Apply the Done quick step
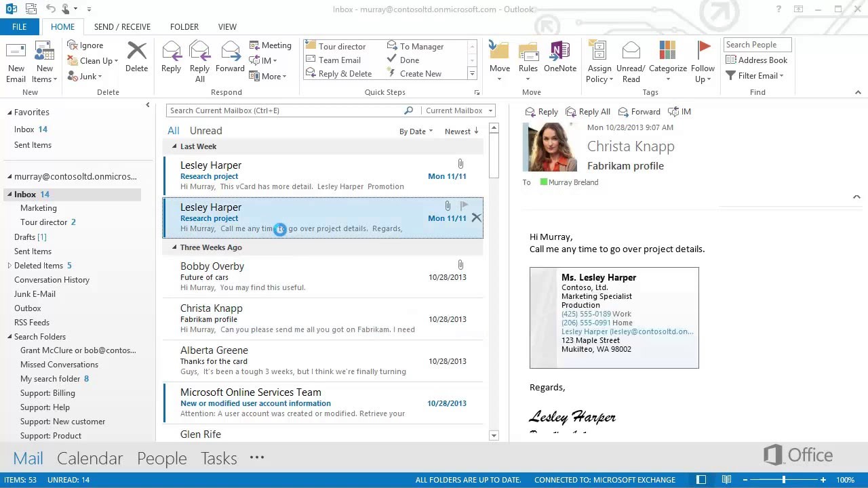 [403, 60]
